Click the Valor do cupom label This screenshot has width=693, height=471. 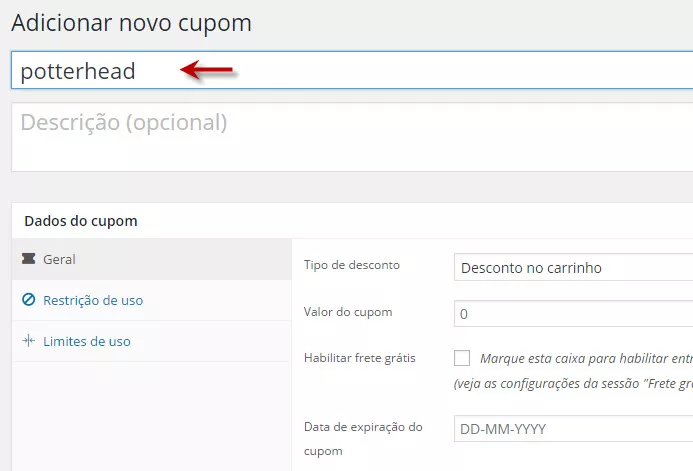(x=348, y=312)
